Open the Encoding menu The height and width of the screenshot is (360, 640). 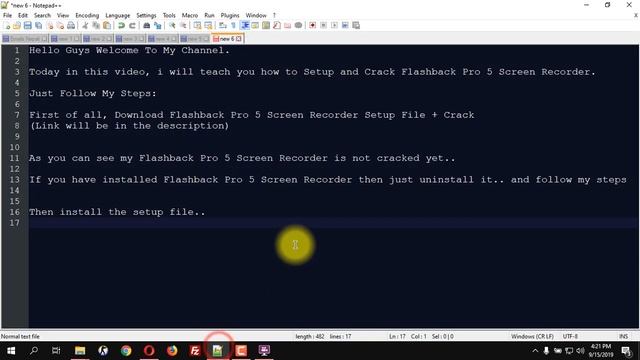[x=87, y=16]
